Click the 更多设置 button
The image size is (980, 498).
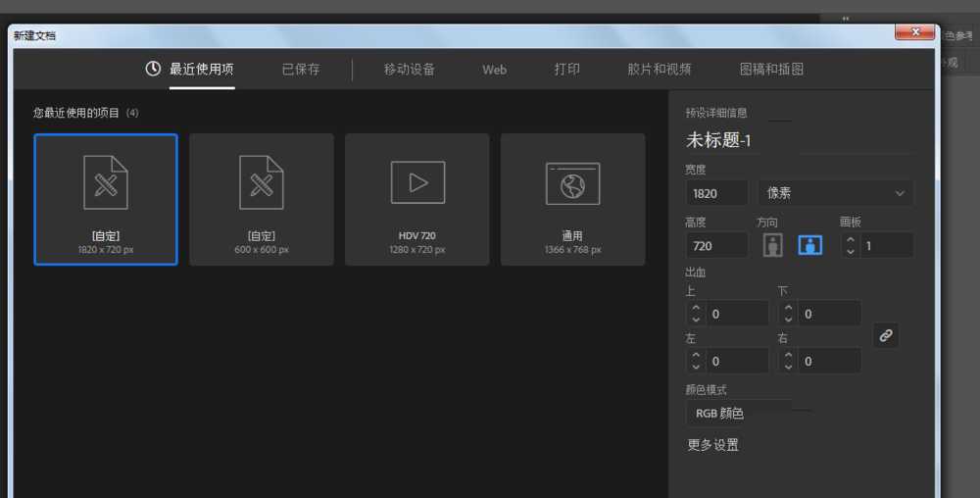713,445
